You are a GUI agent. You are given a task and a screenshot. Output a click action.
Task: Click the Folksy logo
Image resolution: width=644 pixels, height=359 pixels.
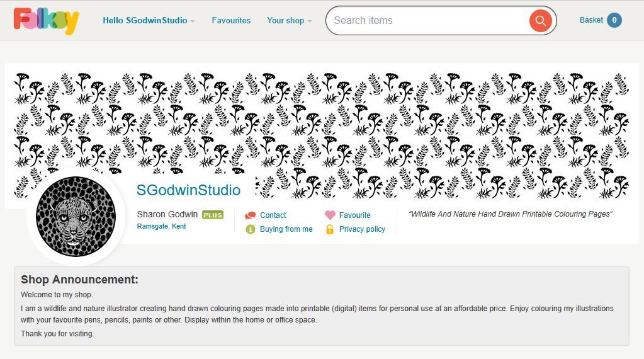click(46, 21)
